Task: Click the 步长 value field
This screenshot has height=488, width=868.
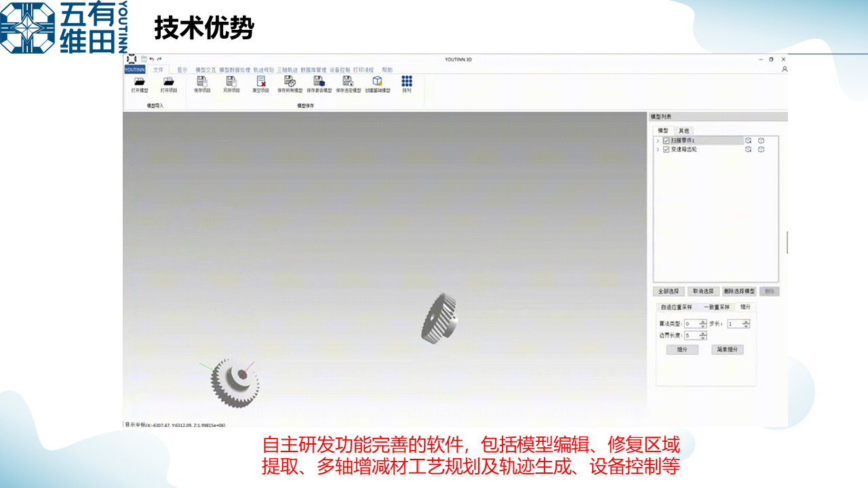Action: tap(735, 324)
